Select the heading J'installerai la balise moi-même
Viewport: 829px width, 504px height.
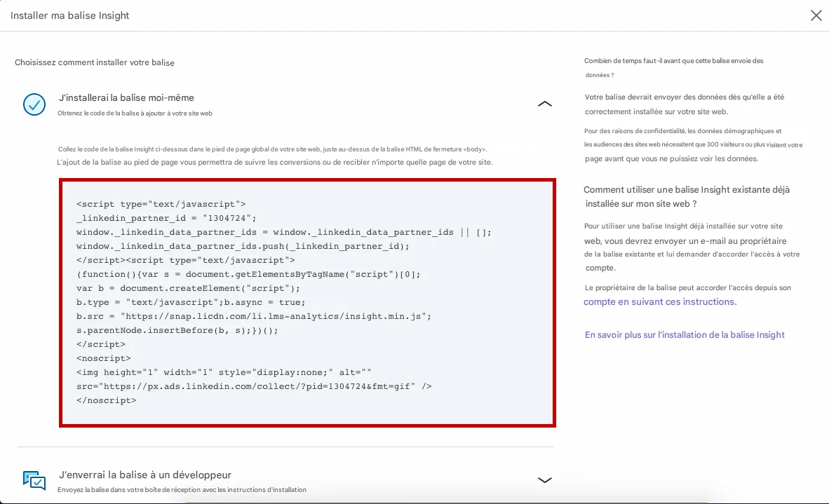(126, 97)
